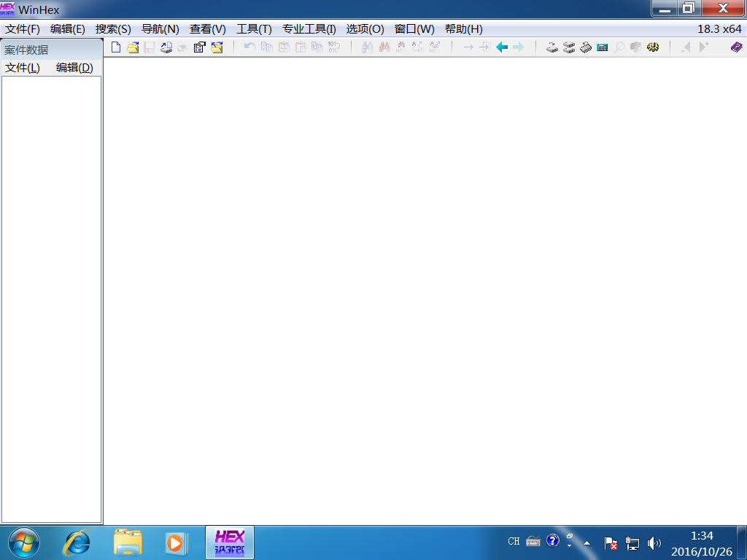The height and width of the screenshot is (560, 747).
Task: Click the small HEX-labeled binoculars icon
Action: point(401,47)
